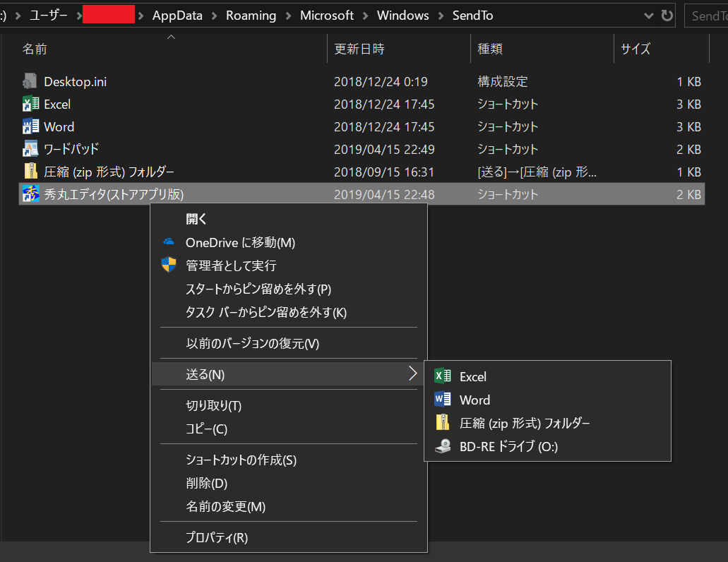Choose 以前のバージョンの復元(V)

(289, 343)
